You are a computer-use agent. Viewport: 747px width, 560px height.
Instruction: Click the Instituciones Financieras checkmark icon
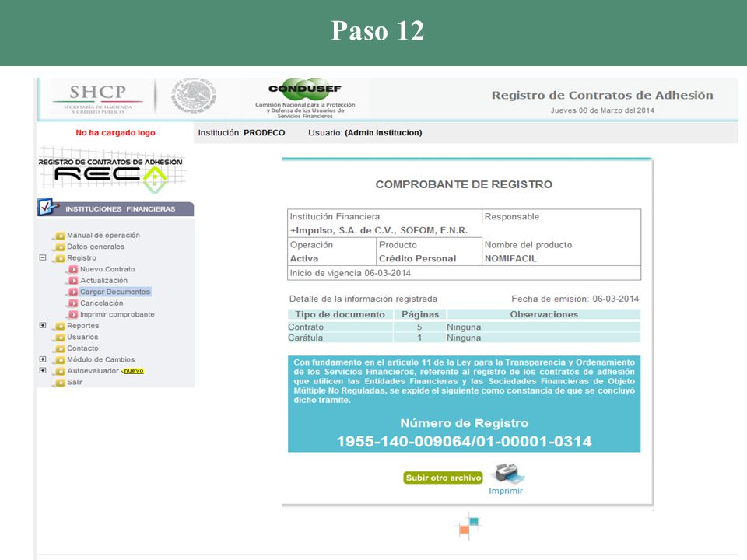[x=47, y=207]
